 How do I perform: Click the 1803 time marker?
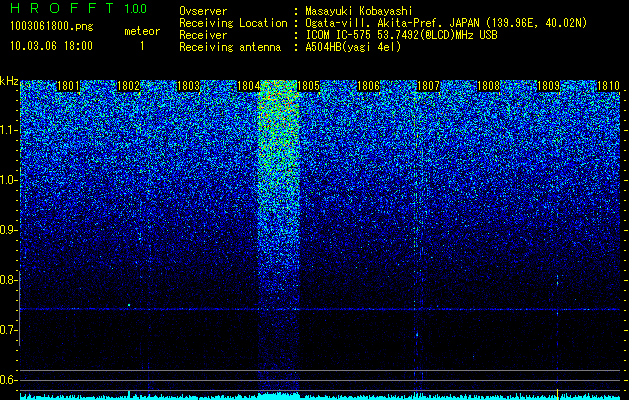point(189,86)
